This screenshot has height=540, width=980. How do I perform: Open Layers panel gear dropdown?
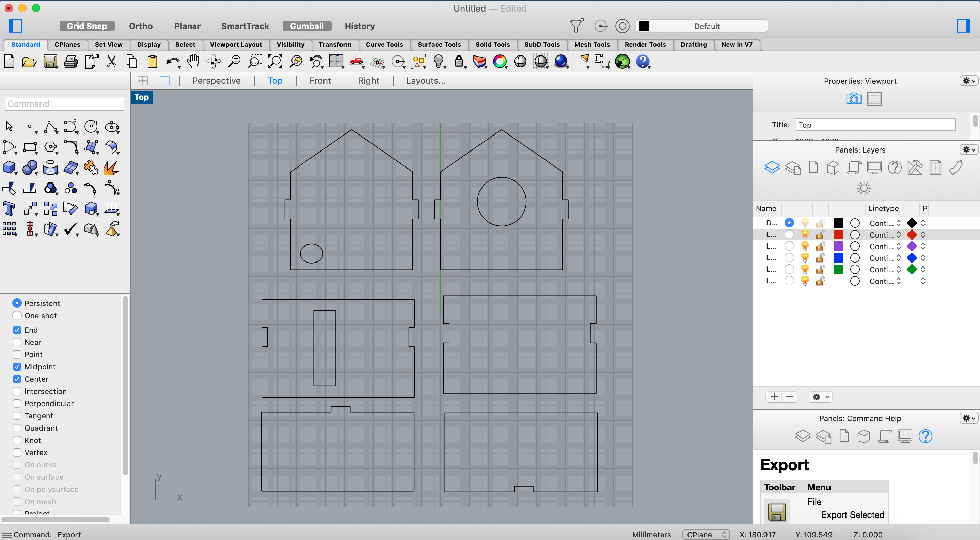point(968,149)
